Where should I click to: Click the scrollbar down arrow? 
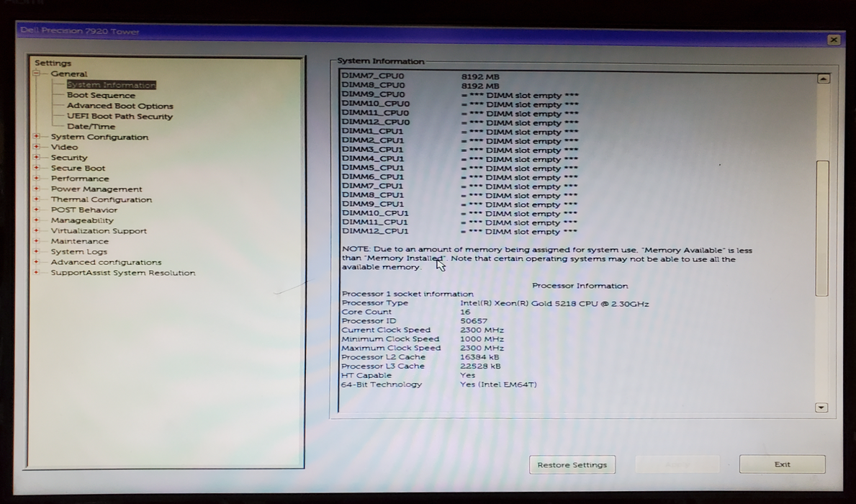[821, 408]
